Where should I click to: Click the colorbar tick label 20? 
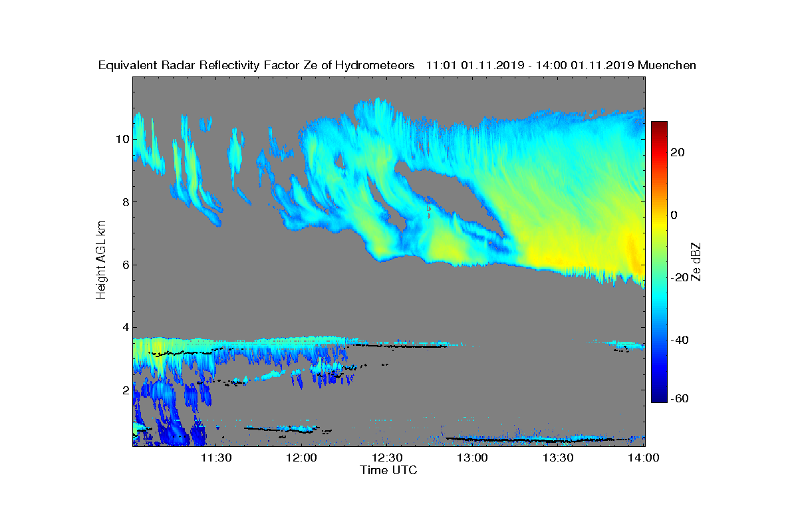pos(678,152)
